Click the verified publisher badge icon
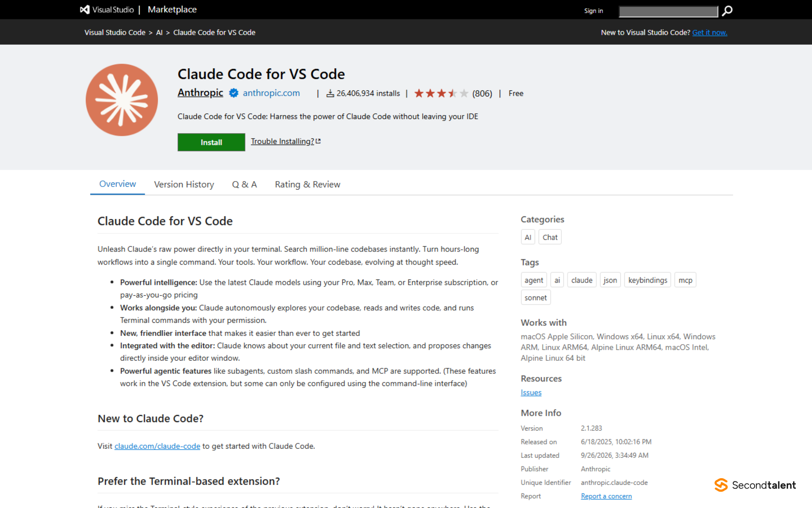812x508 pixels. pyautogui.click(x=234, y=93)
